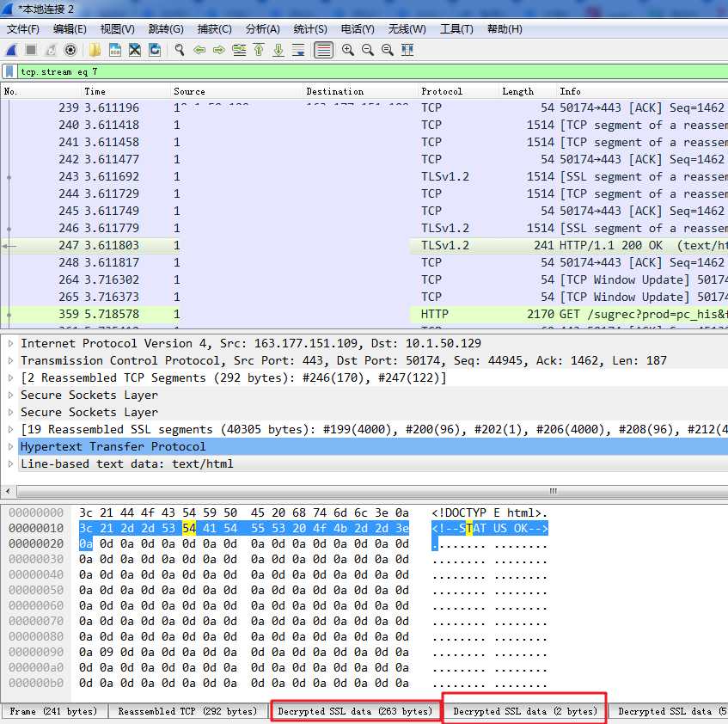Sort packets by the Info column header

click(x=642, y=91)
